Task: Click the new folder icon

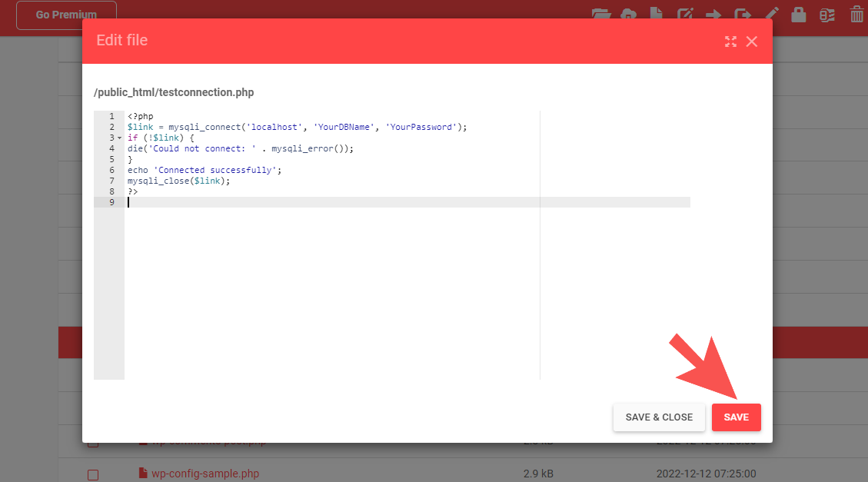Action: [600, 14]
